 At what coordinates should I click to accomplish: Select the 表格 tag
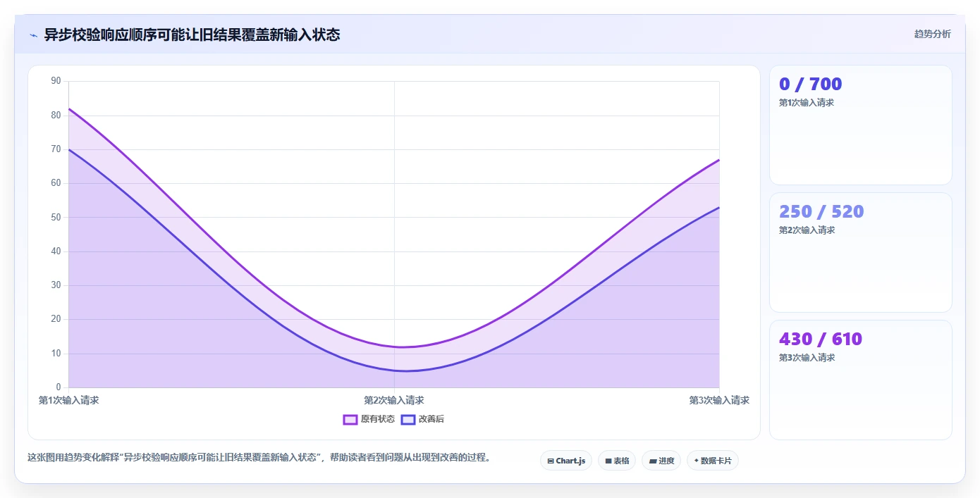(x=617, y=461)
